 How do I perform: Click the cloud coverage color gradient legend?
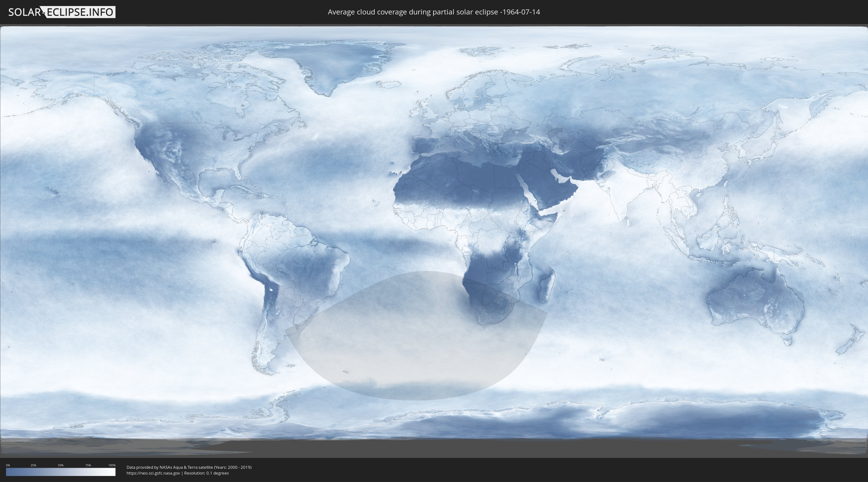click(61, 472)
